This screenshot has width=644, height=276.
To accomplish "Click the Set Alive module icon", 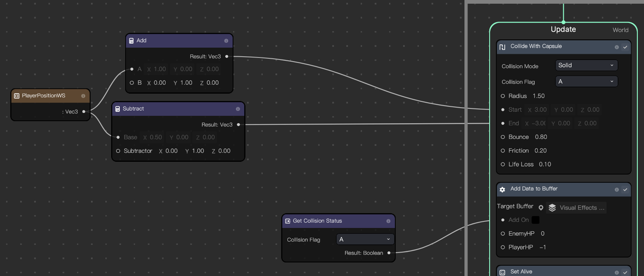I will click(502, 272).
